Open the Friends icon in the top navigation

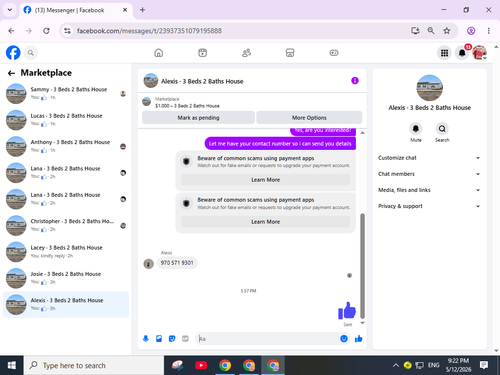point(246,53)
